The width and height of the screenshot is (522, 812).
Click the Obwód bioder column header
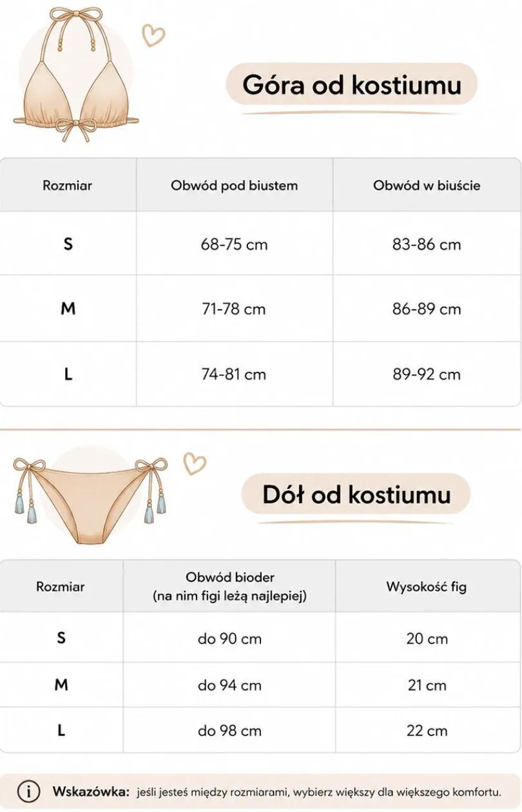pyautogui.click(x=229, y=586)
